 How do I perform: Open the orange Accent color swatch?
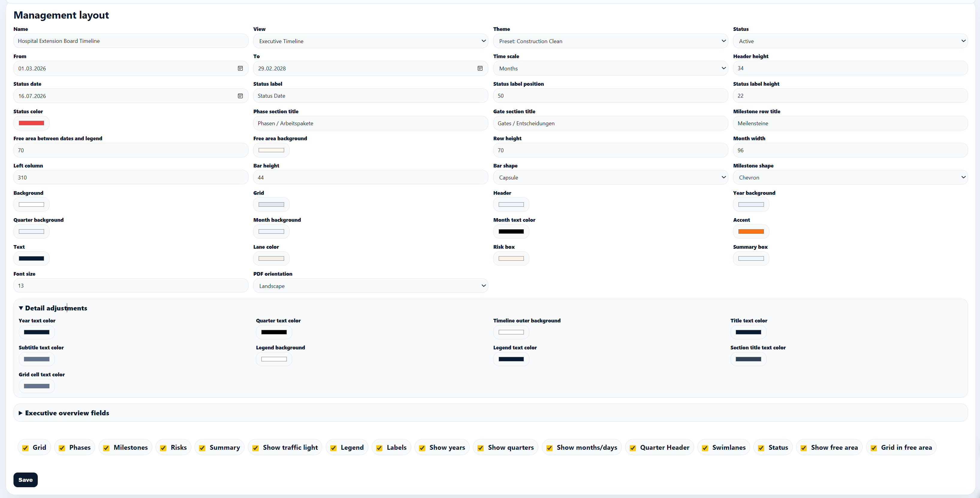pos(751,231)
